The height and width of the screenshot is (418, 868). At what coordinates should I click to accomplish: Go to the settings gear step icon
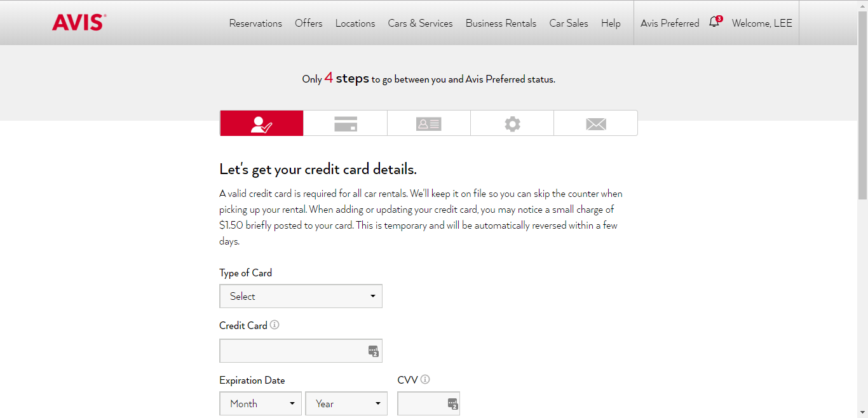[x=512, y=123]
